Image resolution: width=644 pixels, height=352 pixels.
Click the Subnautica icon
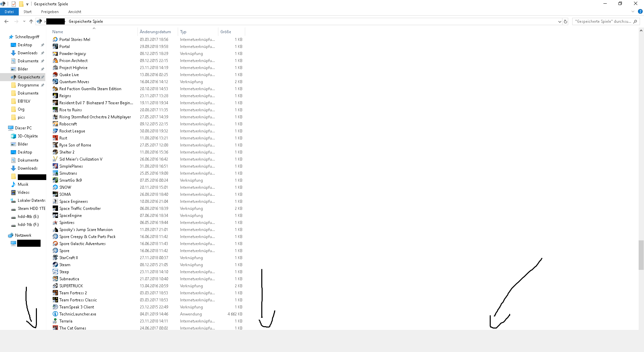[x=55, y=279]
